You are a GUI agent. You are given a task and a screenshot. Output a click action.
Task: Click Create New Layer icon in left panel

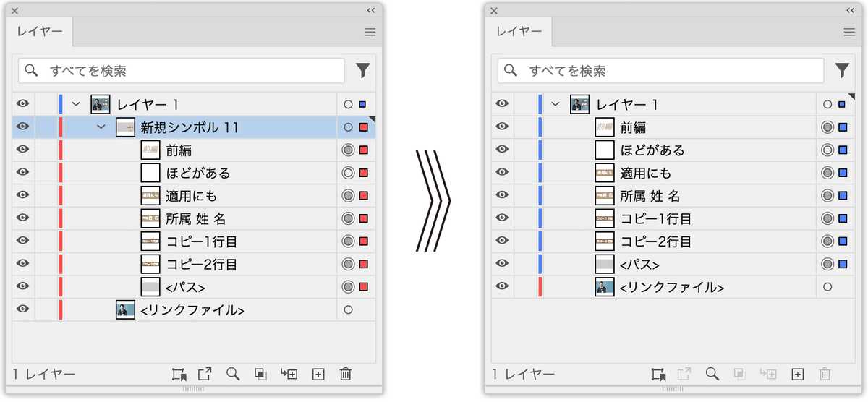318,374
